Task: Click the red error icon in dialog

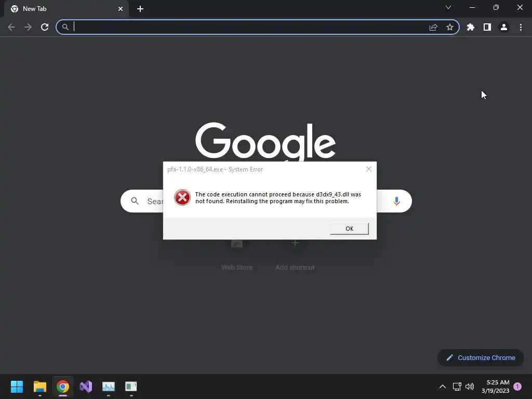Action: pos(182,197)
